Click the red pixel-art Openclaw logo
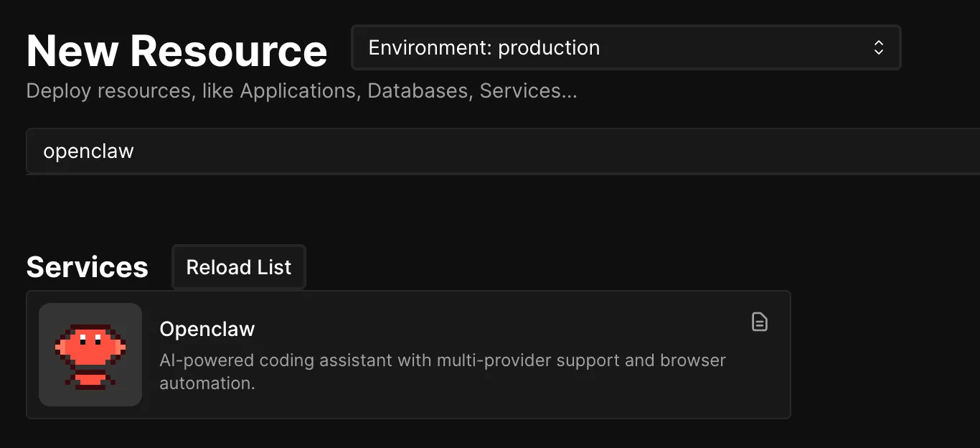This screenshot has height=448, width=980. [x=90, y=355]
